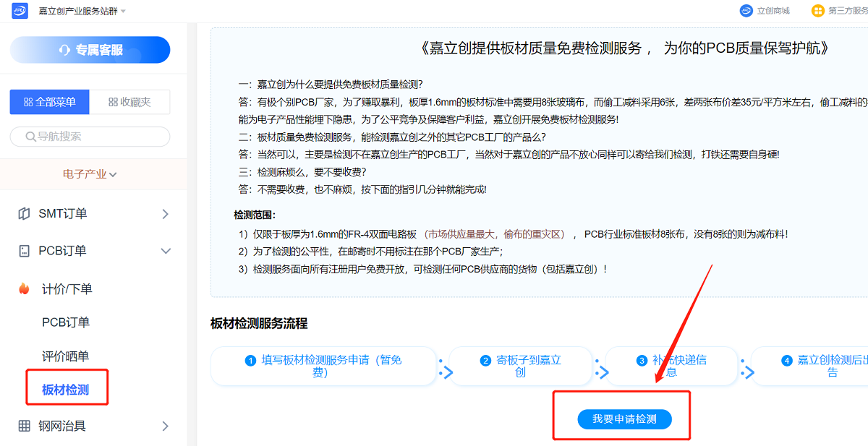Image resolution: width=868 pixels, height=446 pixels.
Task: Collapse the PCB订单 chevron
Action: [x=166, y=251]
